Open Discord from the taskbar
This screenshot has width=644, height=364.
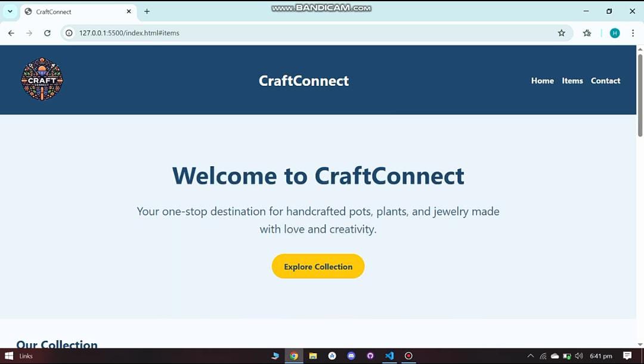[x=351, y=356]
